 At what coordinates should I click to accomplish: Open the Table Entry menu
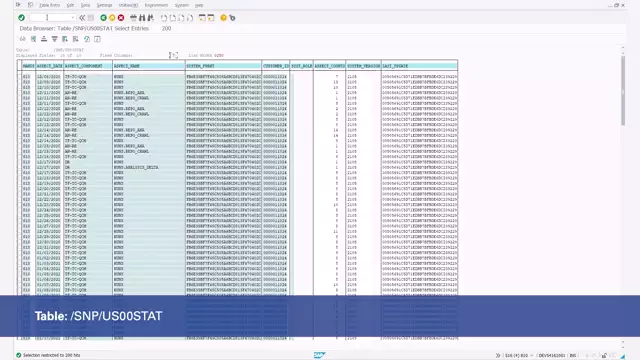click(x=49, y=5)
